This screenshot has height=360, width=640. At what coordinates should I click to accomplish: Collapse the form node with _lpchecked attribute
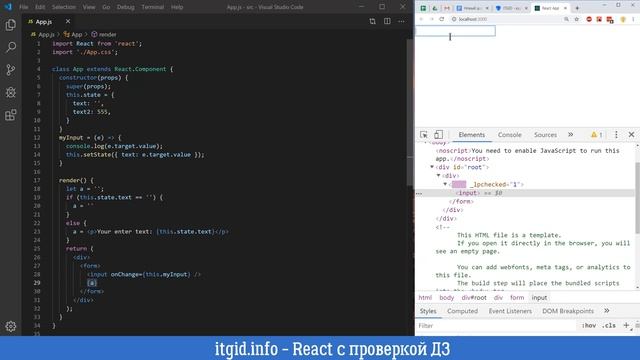pyautogui.click(x=445, y=184)
